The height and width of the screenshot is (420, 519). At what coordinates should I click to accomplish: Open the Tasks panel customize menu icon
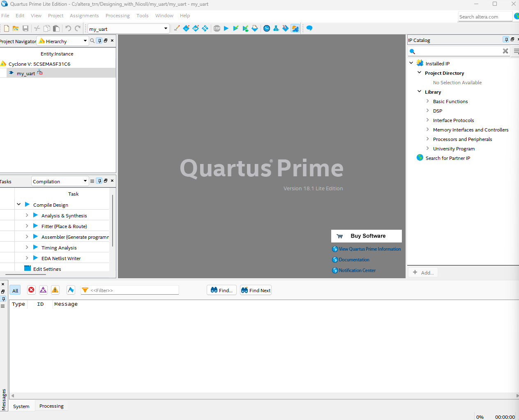click(x=92, y=181)
